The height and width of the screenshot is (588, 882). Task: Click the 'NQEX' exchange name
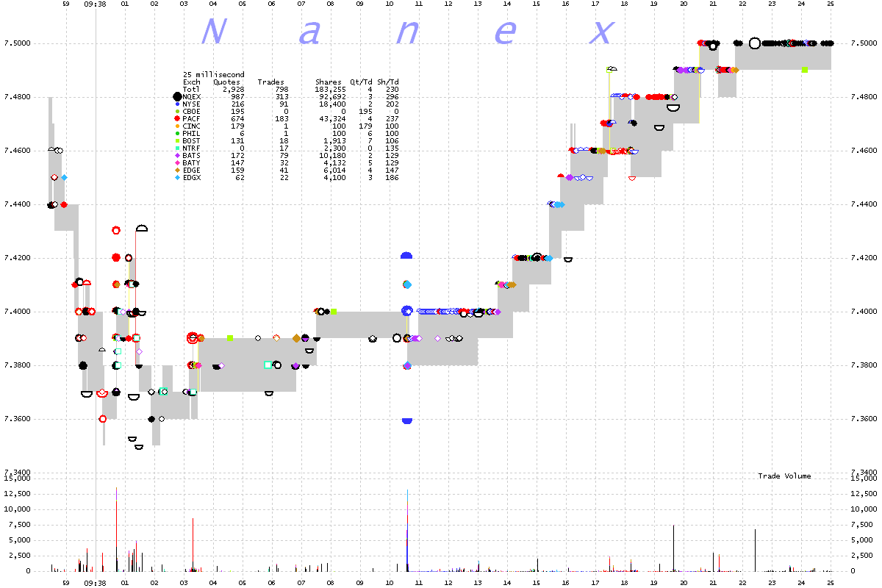point(191,97)
